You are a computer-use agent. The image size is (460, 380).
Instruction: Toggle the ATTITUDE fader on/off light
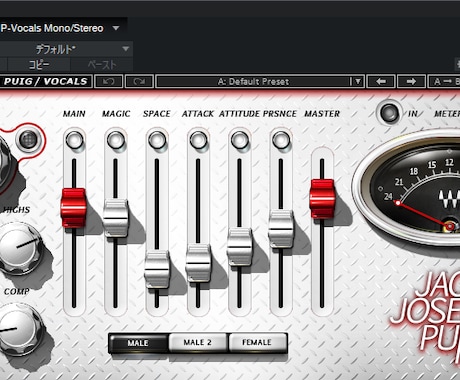pos(240,140)
